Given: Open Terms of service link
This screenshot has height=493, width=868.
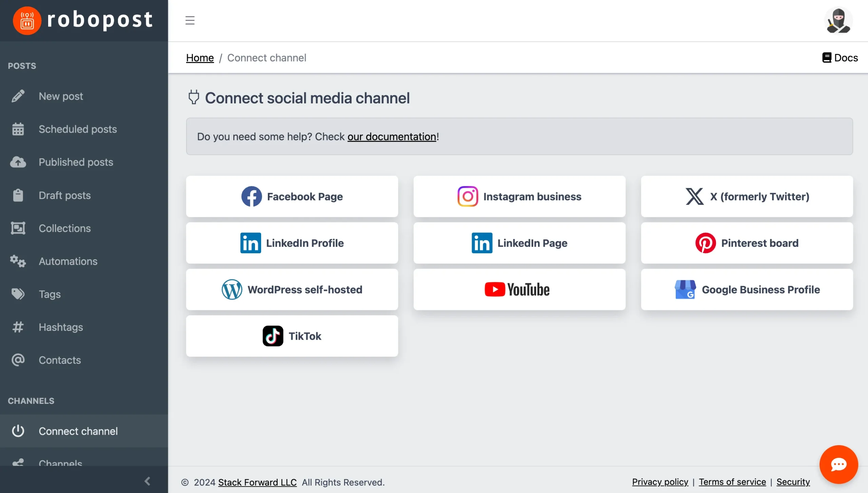Looking at the screenshot, I should coord(732,482).
